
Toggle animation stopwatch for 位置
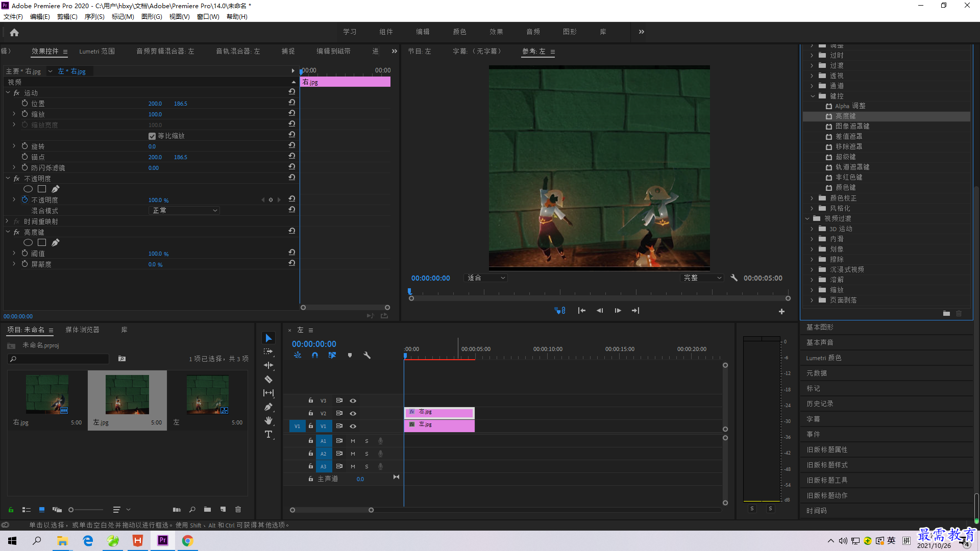(24, 103)
